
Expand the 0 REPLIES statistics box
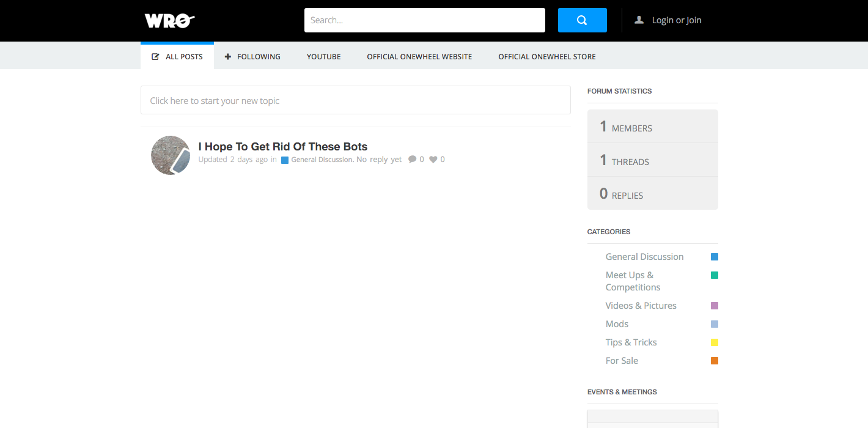pyautogui.click(x=652, y=193)
